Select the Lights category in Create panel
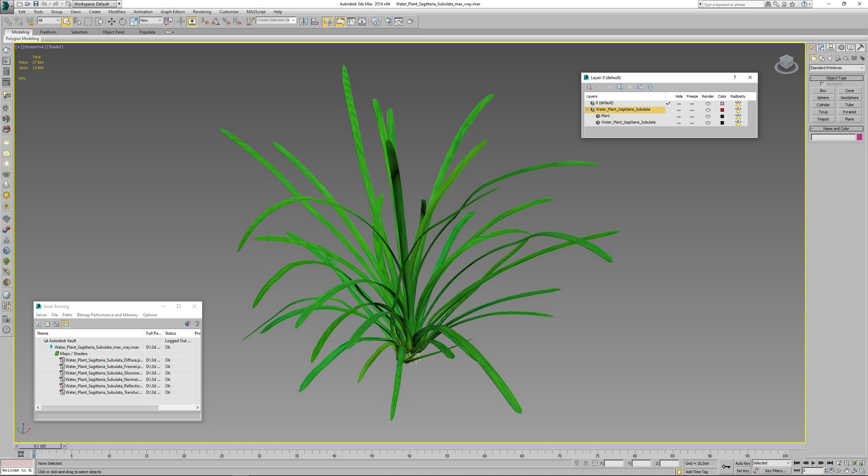 point(830,58)
